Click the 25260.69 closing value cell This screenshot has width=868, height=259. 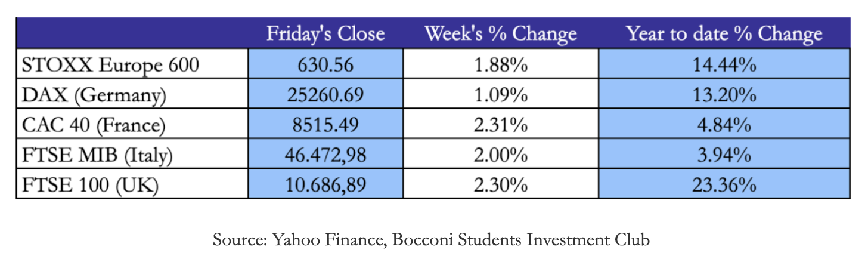point(325,95)
